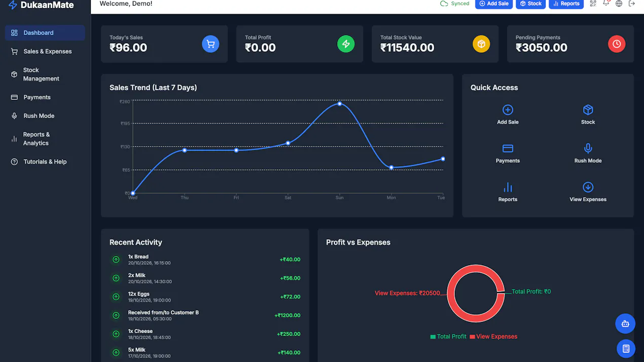Click the clock icon on Pending Payments card
Viewport: 644px width, 362px height.
pos(617,44)
